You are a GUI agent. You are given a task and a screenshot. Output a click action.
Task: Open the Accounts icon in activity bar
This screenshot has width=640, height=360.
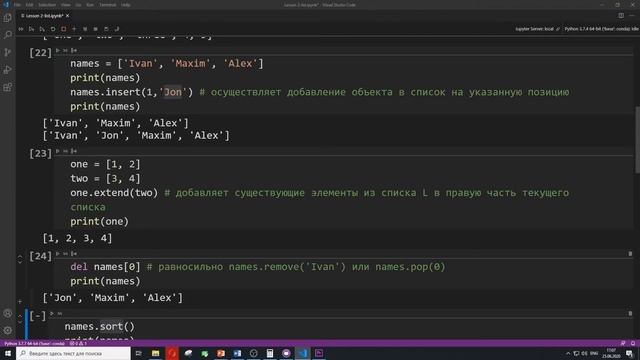pyautogui.click(x=8, y=313)
